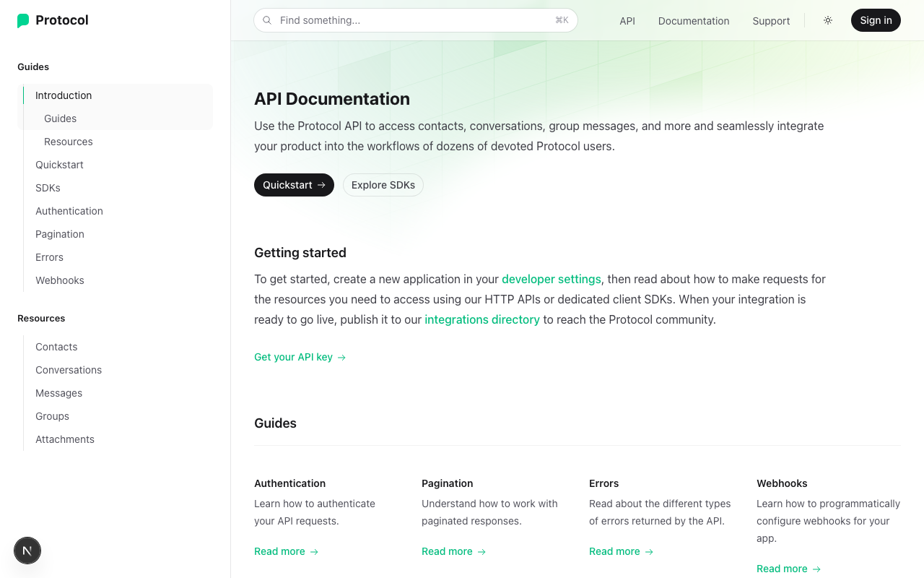
Task: Open the Errors guide from the sidebar
Action: tap(49, 257)
